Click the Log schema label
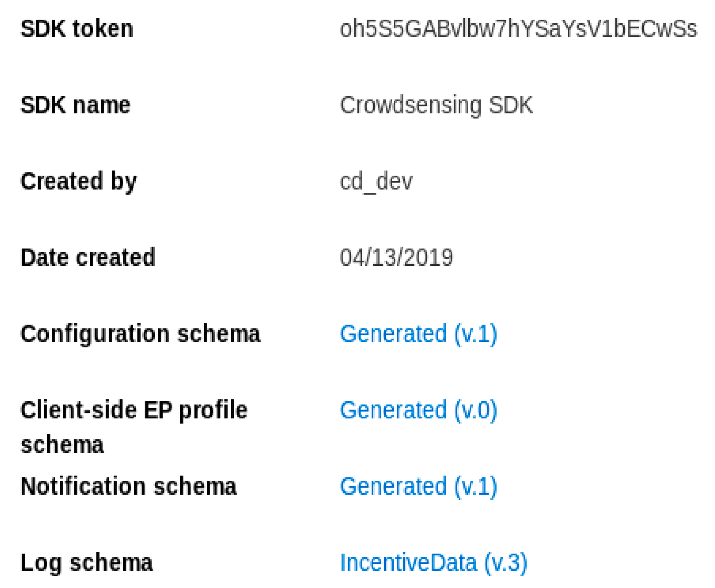The height and width of the screenshot is (588, 715). [x=86, y=562]
